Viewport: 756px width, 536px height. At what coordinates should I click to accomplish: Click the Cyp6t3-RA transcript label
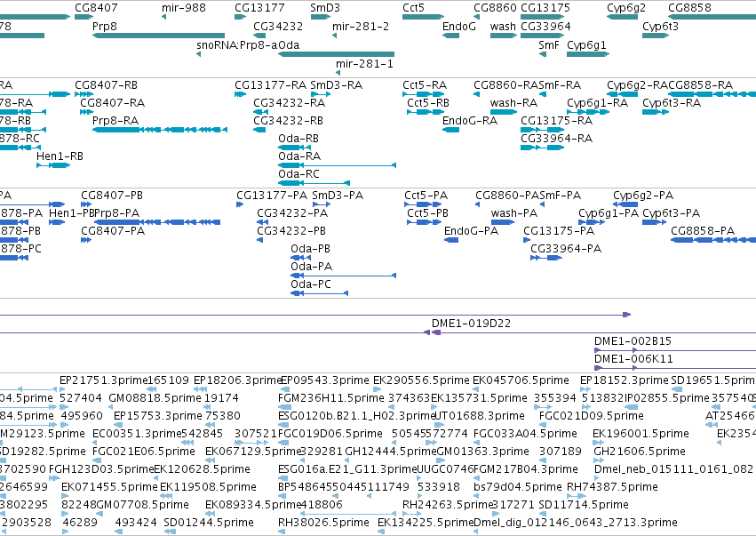[x=672, y=103]
